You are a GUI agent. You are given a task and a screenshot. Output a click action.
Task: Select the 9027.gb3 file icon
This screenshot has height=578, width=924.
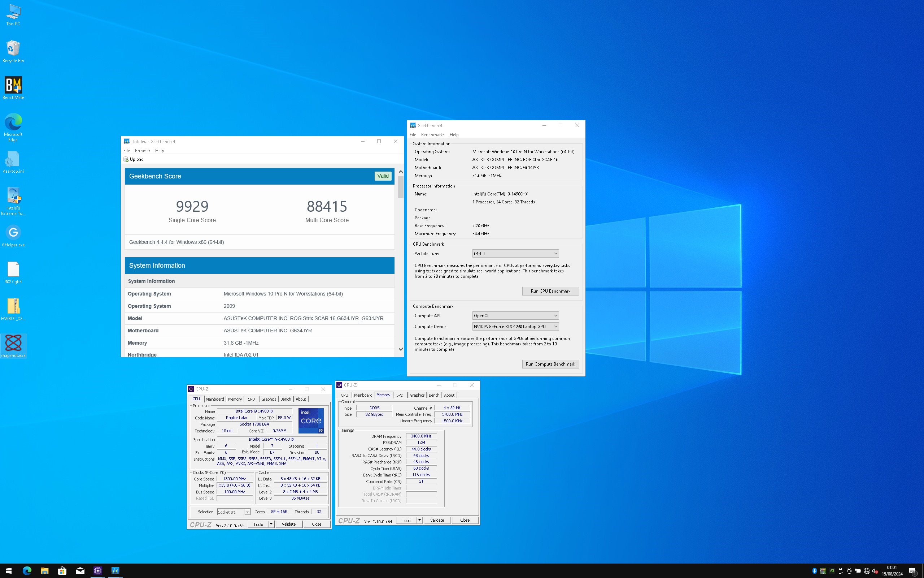(13, 273)
